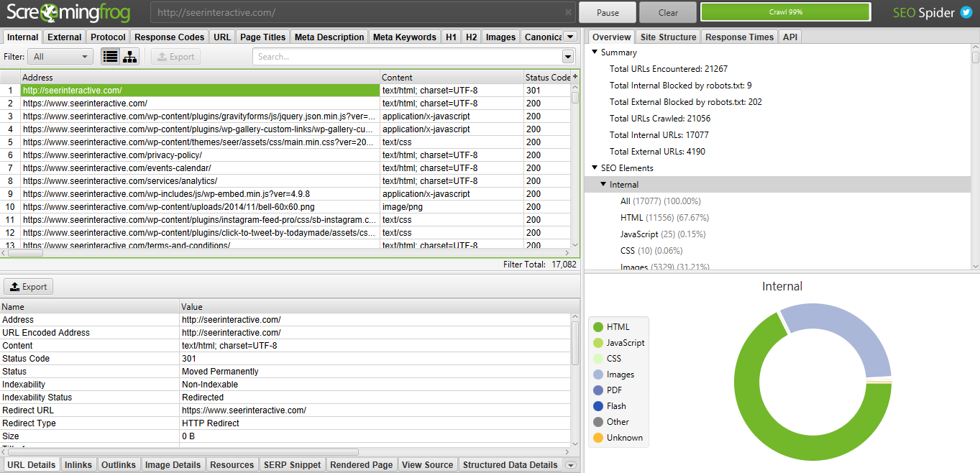Screen dimensions: 980x473
Task: Pause the crawl
Action: tap(608, 13)
